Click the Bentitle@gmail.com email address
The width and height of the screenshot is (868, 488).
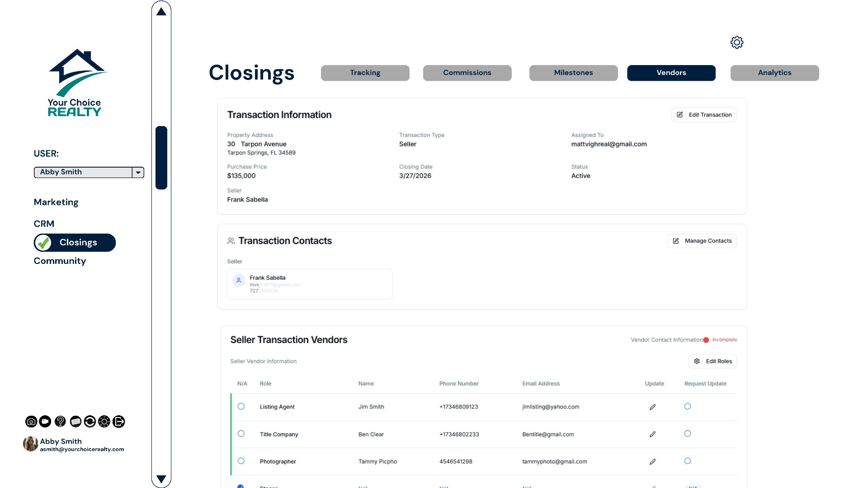548,435
